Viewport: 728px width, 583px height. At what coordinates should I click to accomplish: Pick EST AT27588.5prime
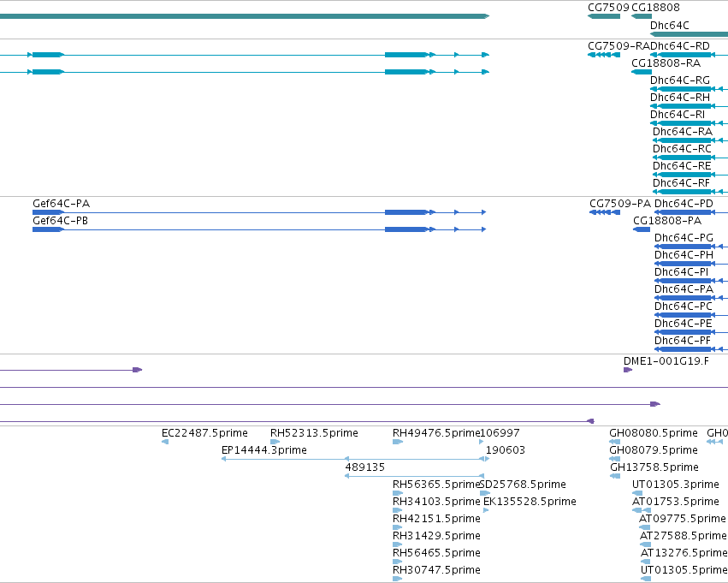point(684,536)
